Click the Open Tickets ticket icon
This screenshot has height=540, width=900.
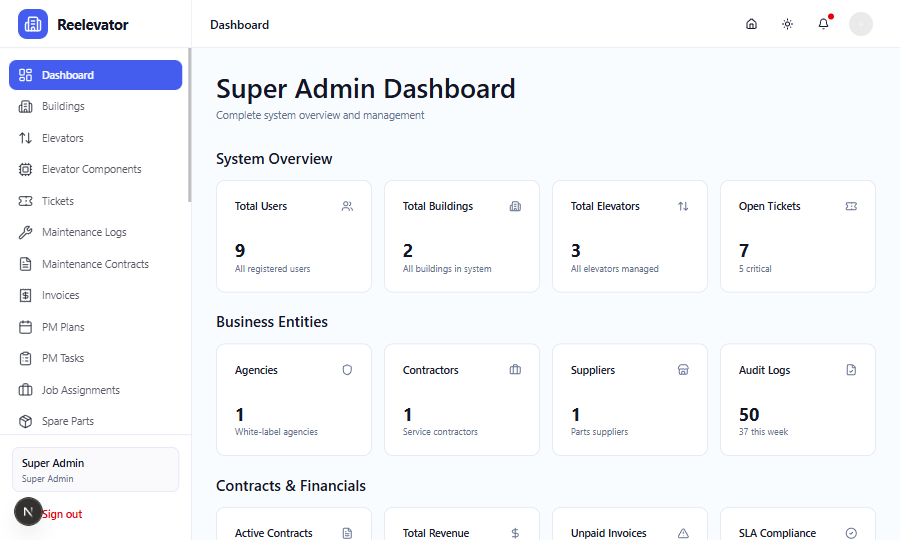[851, 206]
